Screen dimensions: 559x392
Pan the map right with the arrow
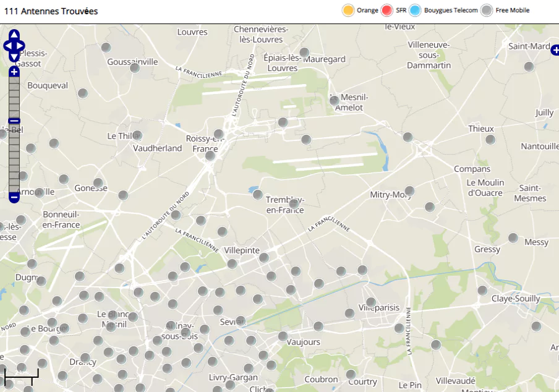click(x=21, y=46)
